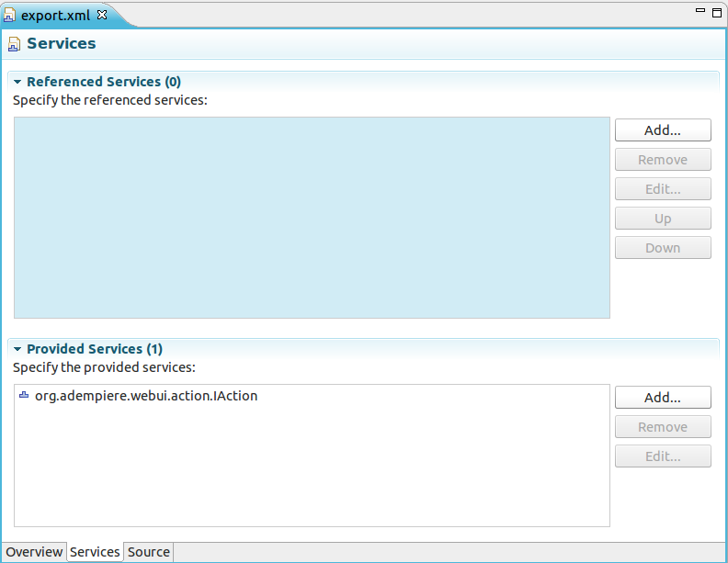728x563 pixels.
Task: Click the icon beside the Services page heading
Action: click(x=15, y=44)
